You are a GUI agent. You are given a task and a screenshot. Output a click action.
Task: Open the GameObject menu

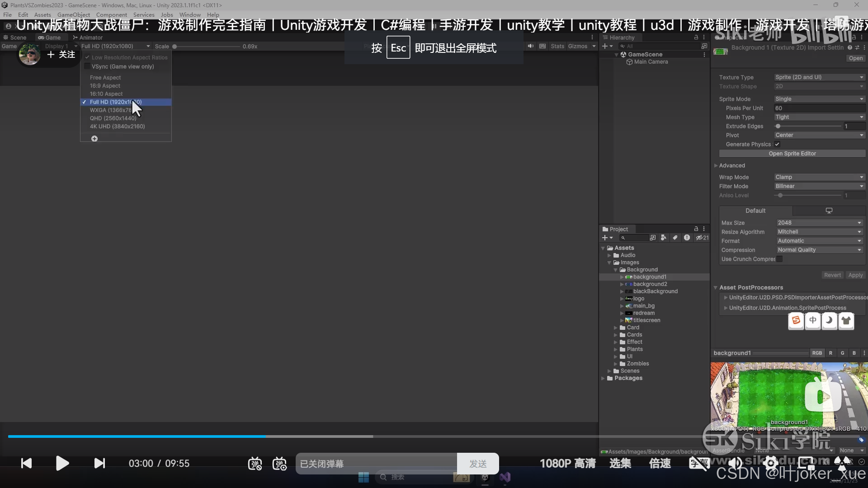click(x=73, y=14)
